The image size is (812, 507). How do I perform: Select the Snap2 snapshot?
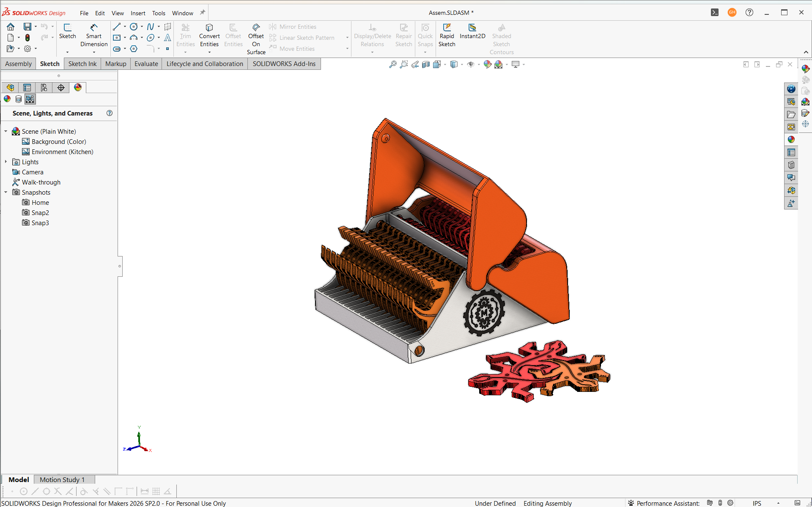coord(40,213)
